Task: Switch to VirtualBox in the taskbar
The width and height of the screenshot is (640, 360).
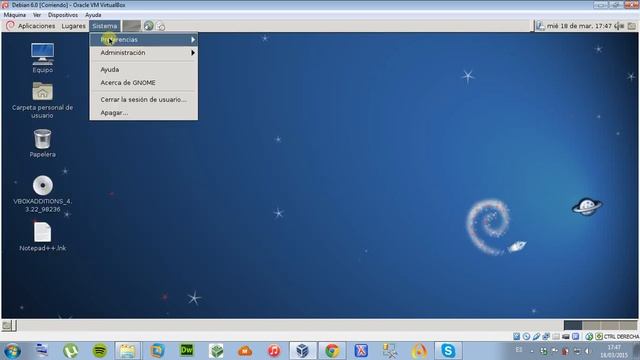Action: click(x=302, y=351)
